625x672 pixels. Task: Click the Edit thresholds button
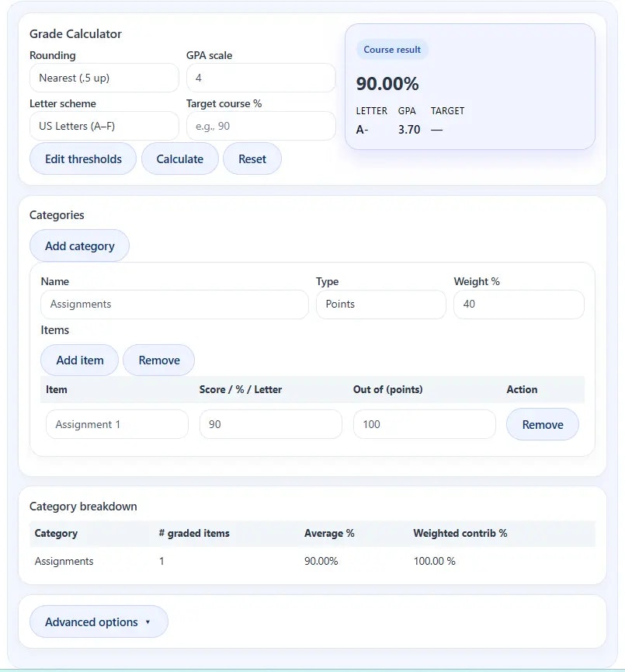point(82,158)
